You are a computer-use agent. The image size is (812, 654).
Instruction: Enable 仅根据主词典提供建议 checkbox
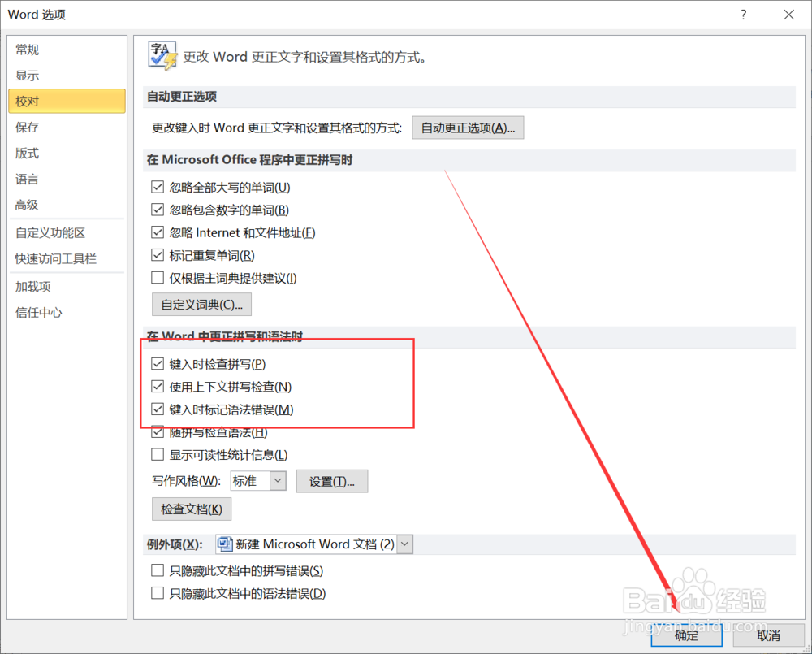click(158, 279)
